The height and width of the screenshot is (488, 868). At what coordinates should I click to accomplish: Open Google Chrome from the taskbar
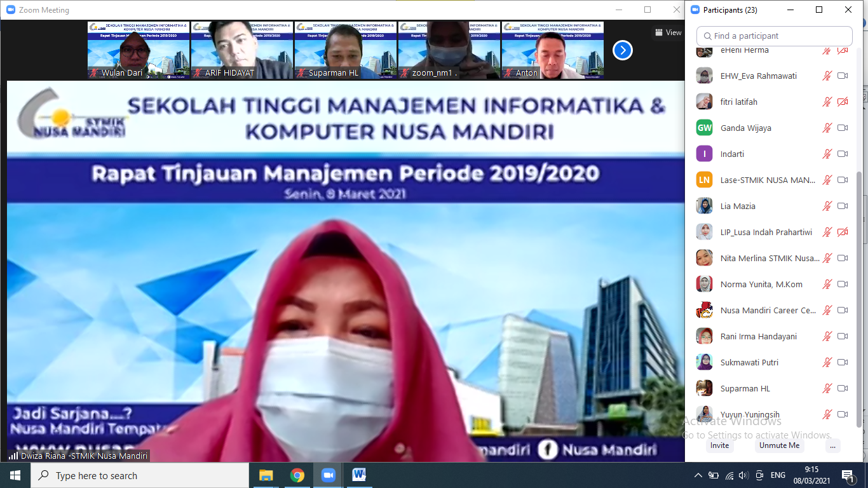click(x=297, y=475)
